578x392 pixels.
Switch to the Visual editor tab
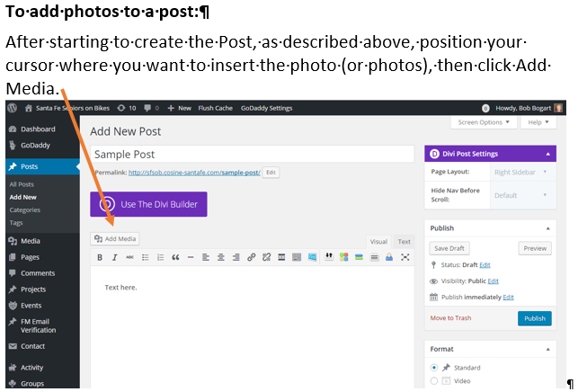[x=378, y=242]
